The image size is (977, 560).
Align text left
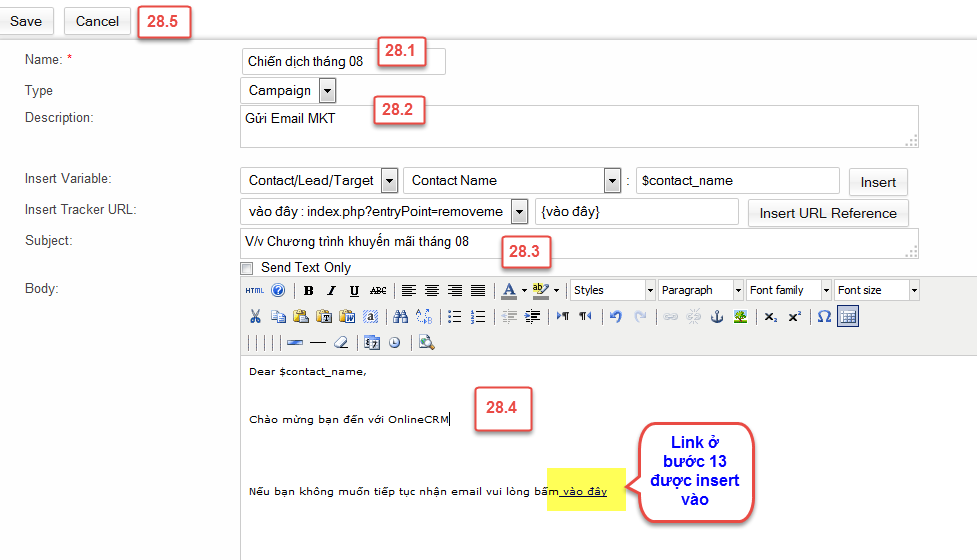click(409, 290)
